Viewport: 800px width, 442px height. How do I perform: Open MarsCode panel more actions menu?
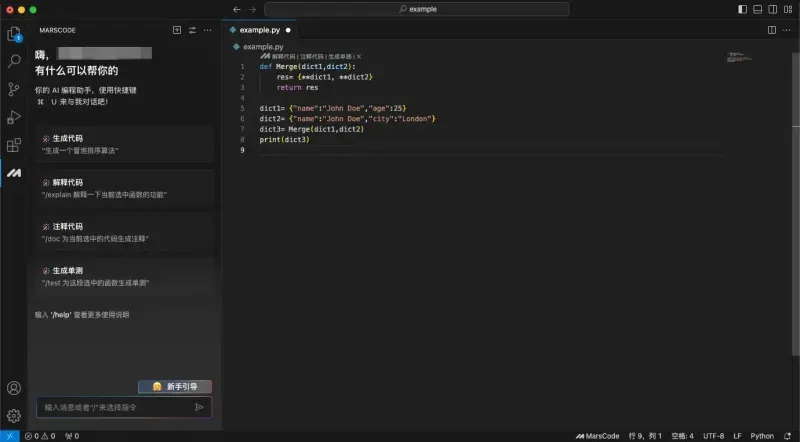[208, 30]
